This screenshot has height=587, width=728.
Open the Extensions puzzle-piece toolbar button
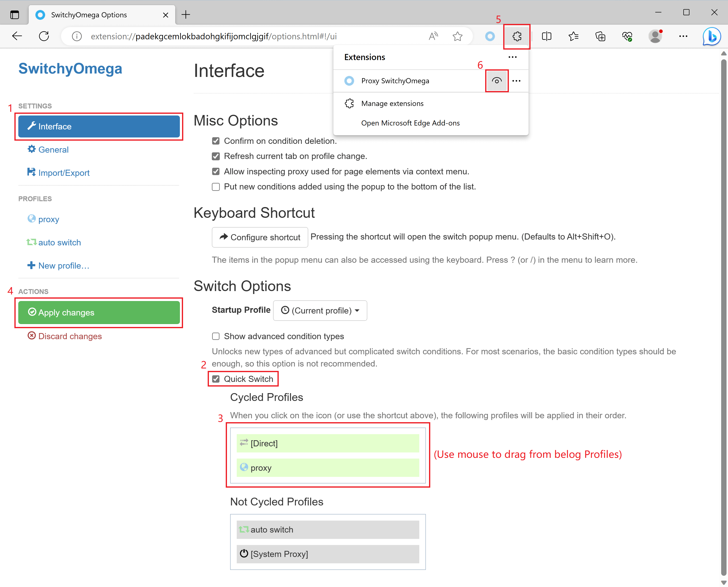(x=517, y=36)
